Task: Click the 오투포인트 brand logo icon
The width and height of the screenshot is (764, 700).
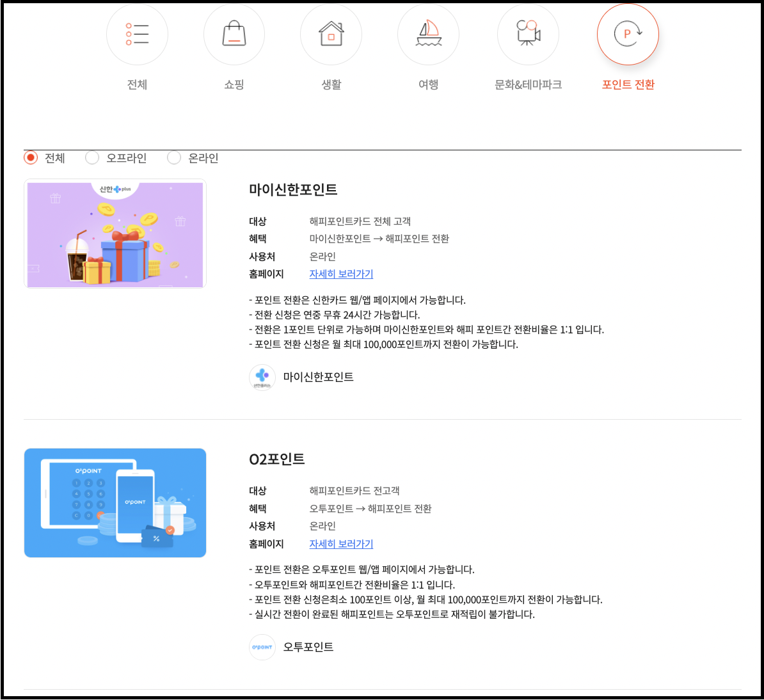Action: [262, 647]
